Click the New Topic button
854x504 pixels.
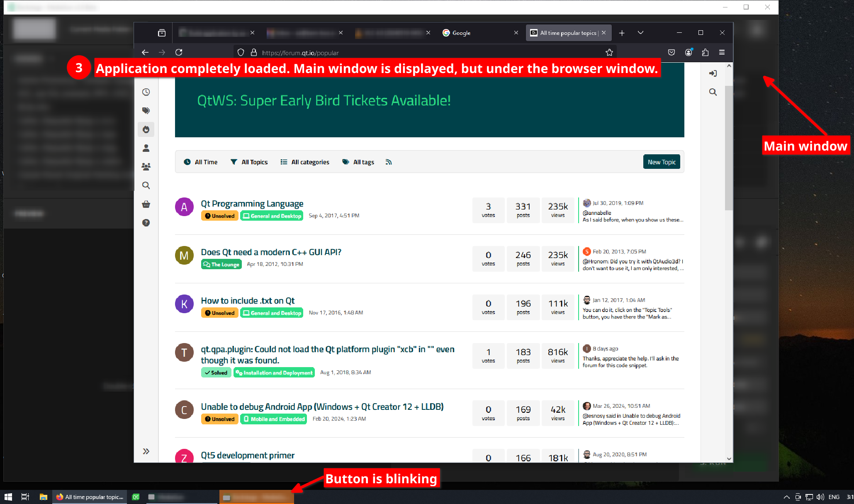[662, 162]
